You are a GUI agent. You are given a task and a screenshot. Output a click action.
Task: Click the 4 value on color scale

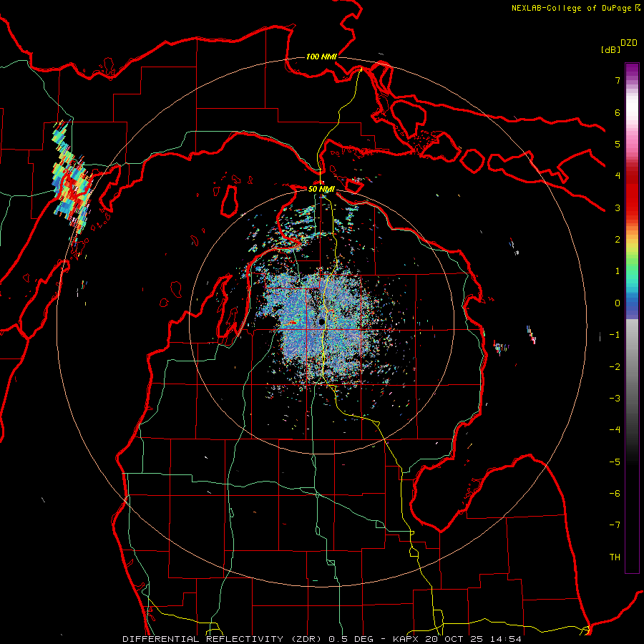click(618, 176)
